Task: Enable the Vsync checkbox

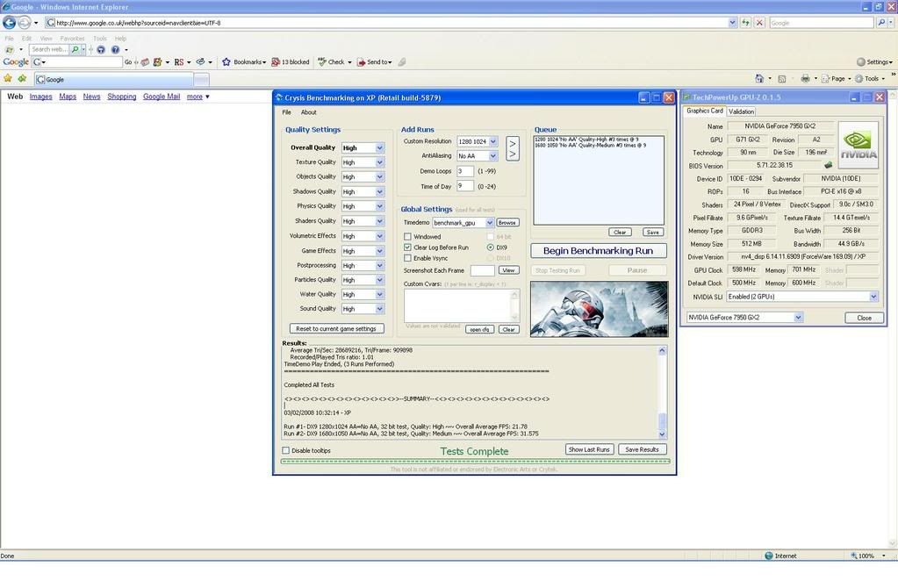Action: pos(407,258)
